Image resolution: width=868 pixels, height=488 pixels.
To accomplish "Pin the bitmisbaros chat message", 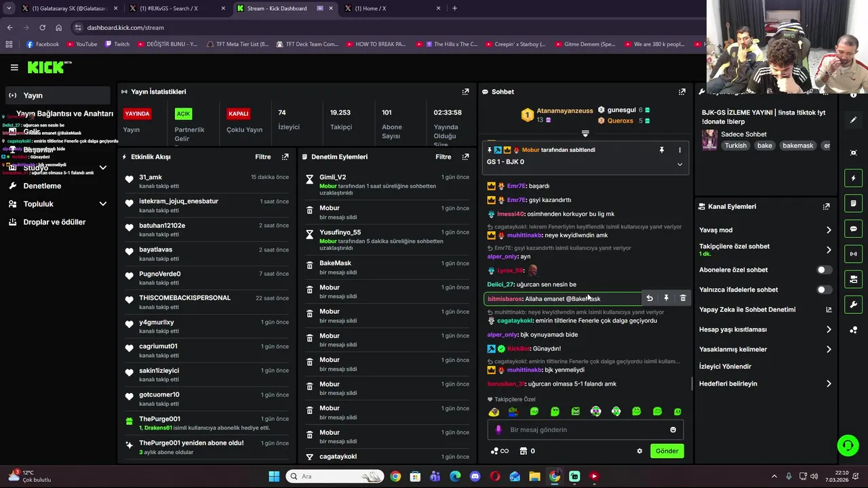I will tap(666, 298).
